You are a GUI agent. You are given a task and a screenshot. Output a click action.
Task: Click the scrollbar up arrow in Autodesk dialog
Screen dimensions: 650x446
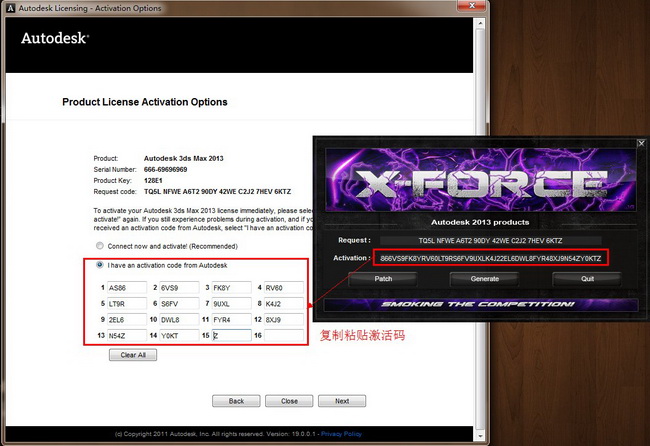tap(480, 23)
